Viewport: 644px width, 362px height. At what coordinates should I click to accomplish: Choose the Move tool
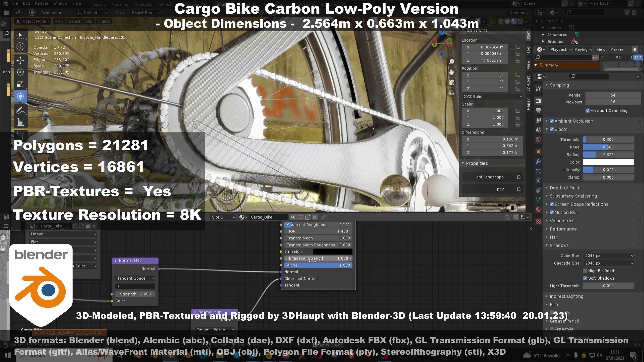(x=20, y=60)
